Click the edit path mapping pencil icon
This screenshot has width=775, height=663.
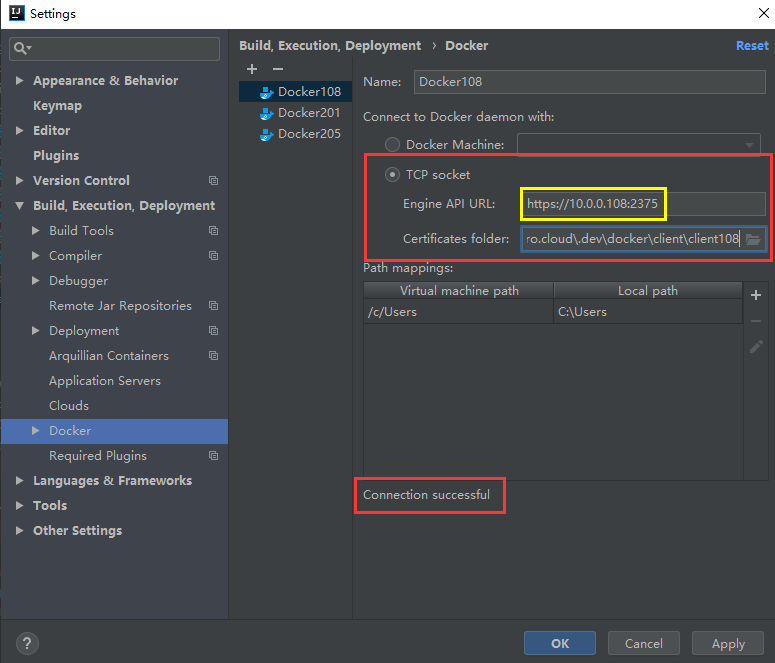click(756, 346)
